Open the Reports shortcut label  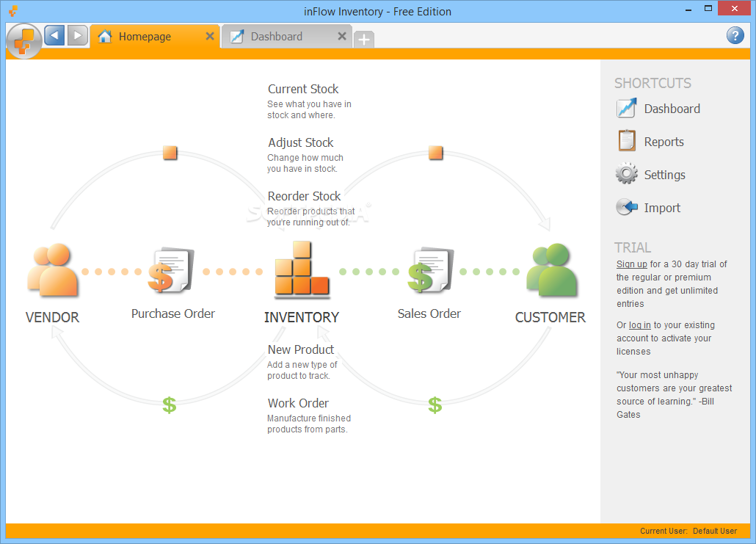coord(664,142)
